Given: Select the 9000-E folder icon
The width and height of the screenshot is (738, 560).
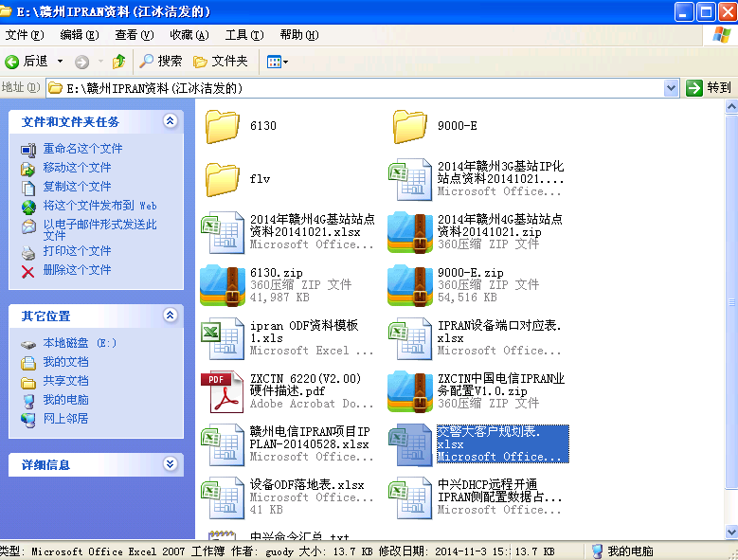Looking at the screenshot, I should pos(410,126).
